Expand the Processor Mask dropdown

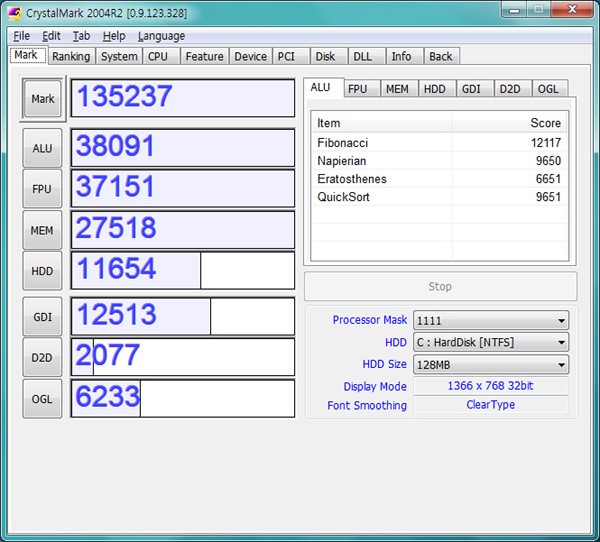(491, 320)
